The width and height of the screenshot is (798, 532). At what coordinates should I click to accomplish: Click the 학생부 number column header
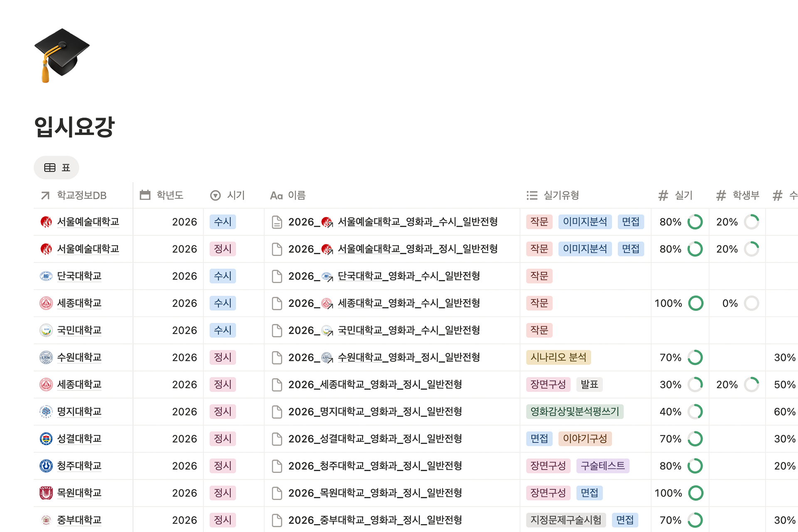pos(738,195)
